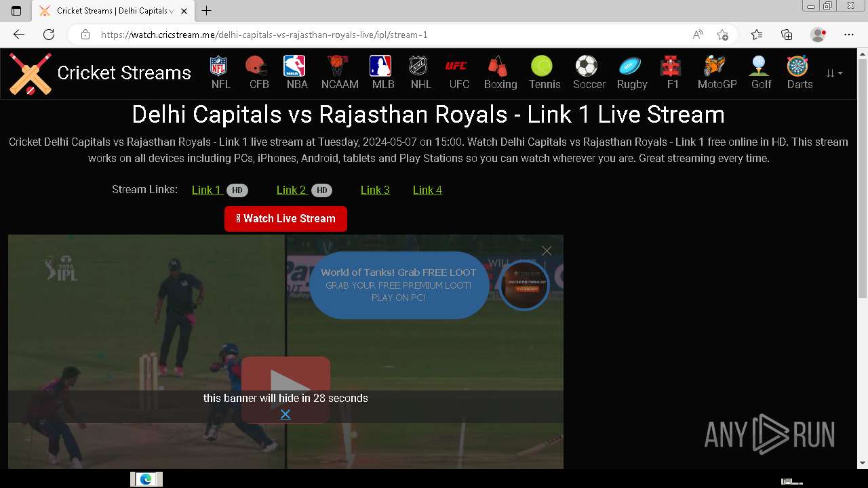The height and width of the screenshot is (488, 868).
Task: Open tab actions menu
Action: (16, 11)
